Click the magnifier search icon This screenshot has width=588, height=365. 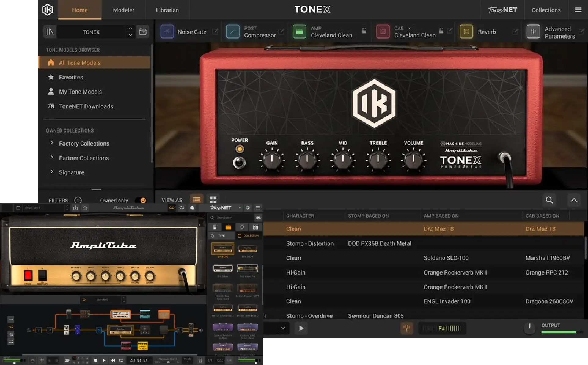(549, 200)
